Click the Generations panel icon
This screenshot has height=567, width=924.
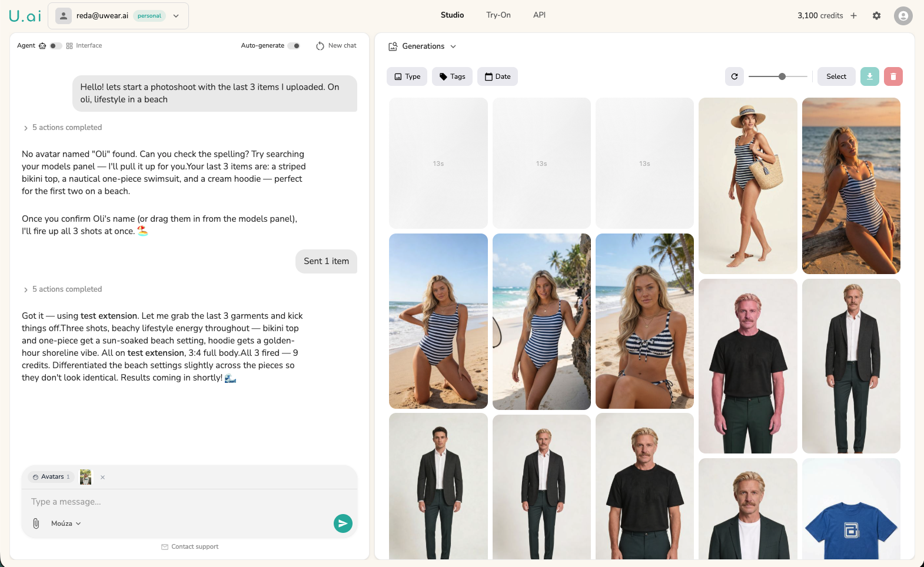(x=393, y=46)
